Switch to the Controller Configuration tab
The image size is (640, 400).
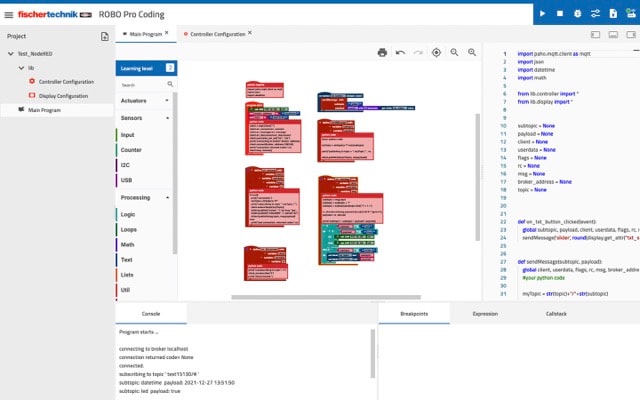click(216, 34)
